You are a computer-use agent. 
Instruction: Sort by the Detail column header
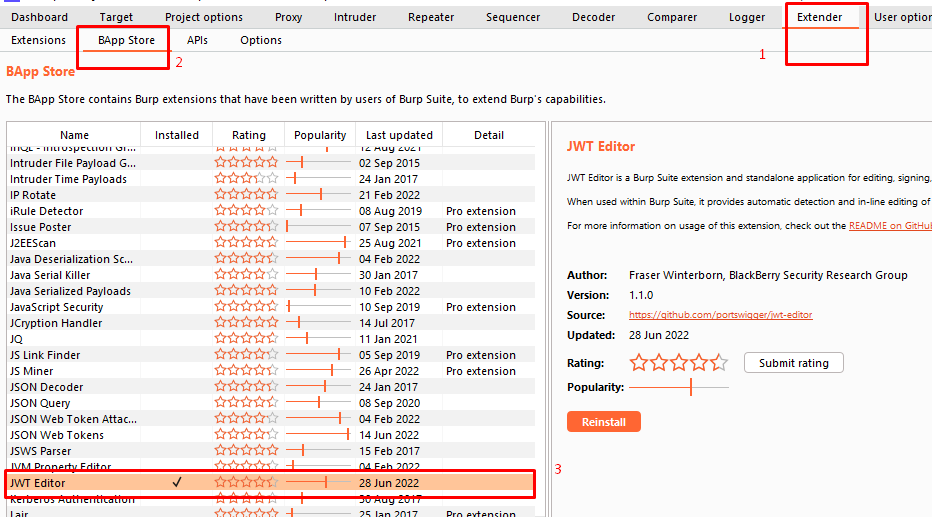point(489,135)
